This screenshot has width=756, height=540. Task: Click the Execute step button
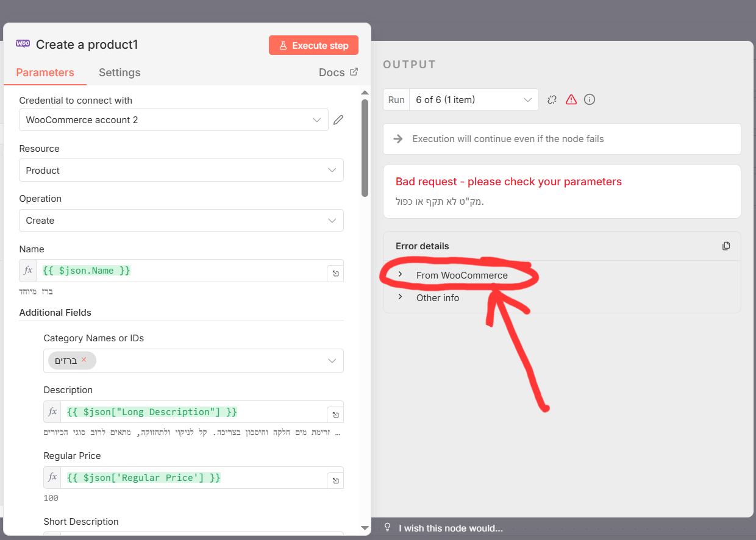pyautogui.click(x=313, y=45)
